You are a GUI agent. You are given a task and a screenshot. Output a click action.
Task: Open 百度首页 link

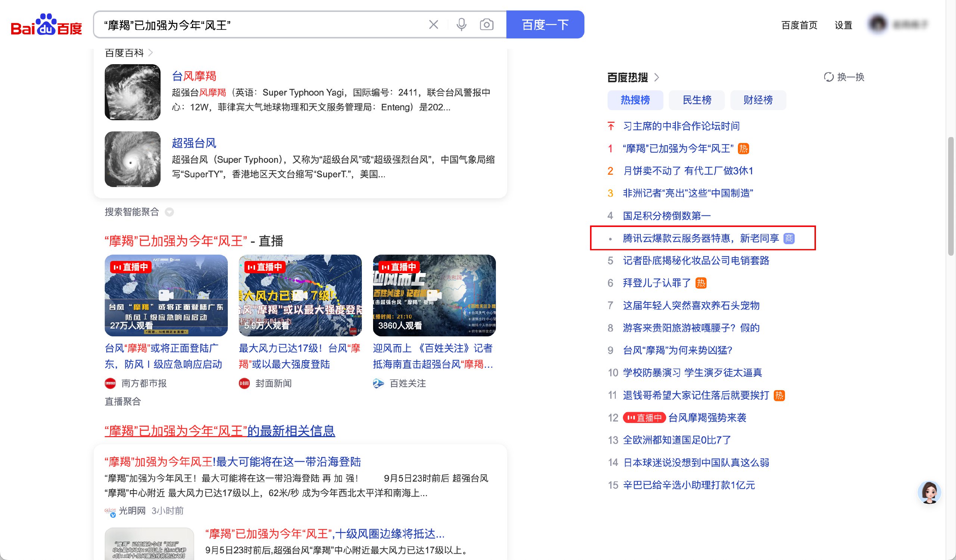pos(799,25)
